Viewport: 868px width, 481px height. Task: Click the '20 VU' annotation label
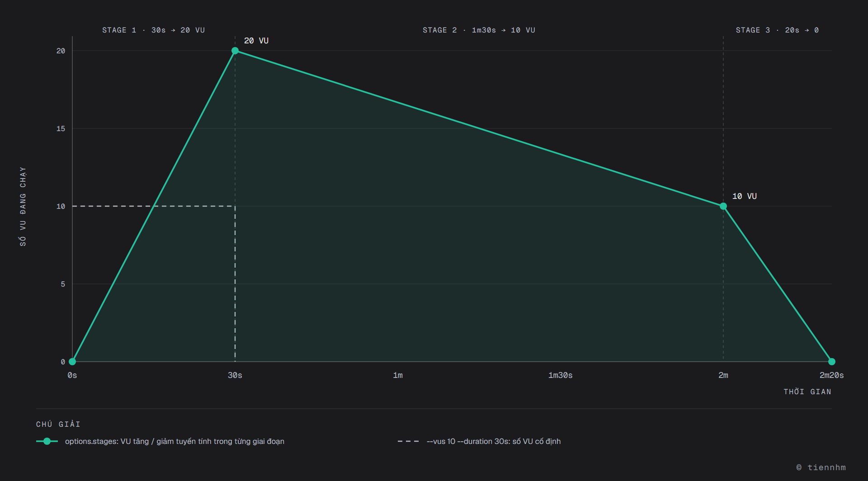coord(256,41)
